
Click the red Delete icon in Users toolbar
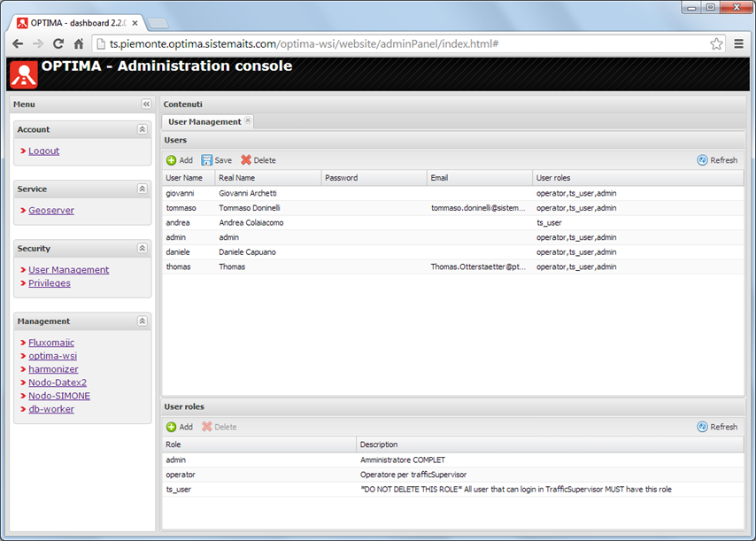[246, 160]
